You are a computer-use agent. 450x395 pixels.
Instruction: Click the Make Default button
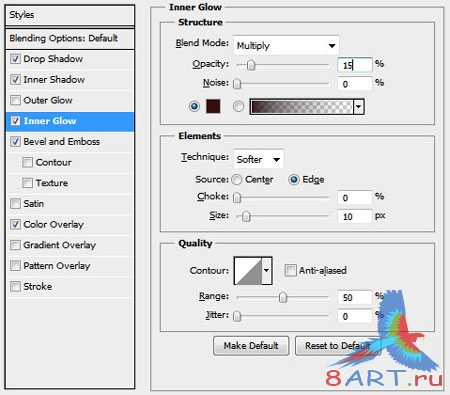pos(251,346)
